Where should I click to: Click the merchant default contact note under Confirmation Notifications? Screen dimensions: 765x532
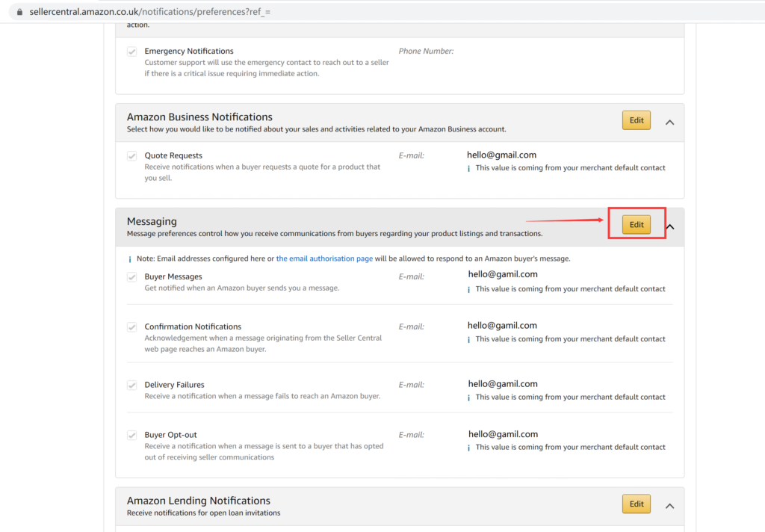pos(570,339)
